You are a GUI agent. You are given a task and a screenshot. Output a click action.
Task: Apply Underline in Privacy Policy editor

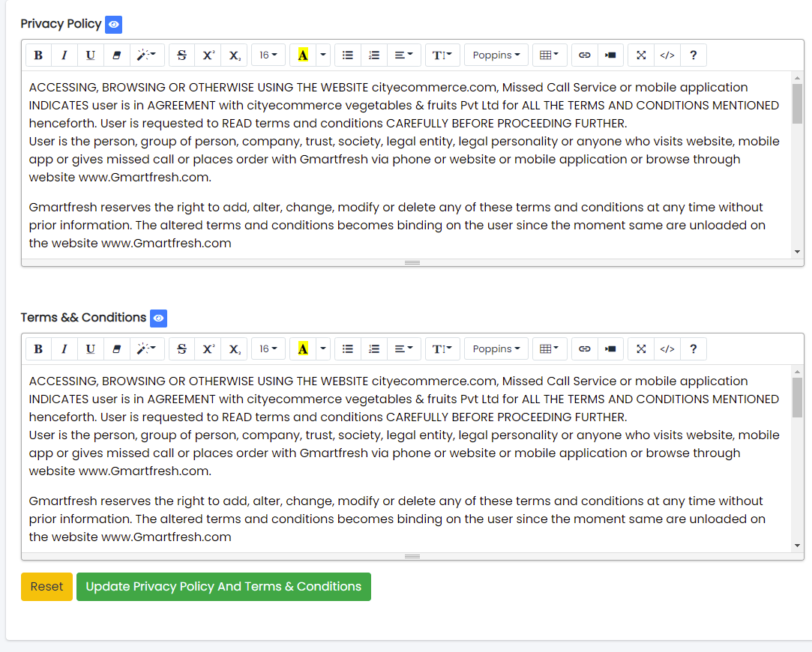pyautogui.click(x=90, y=55)
